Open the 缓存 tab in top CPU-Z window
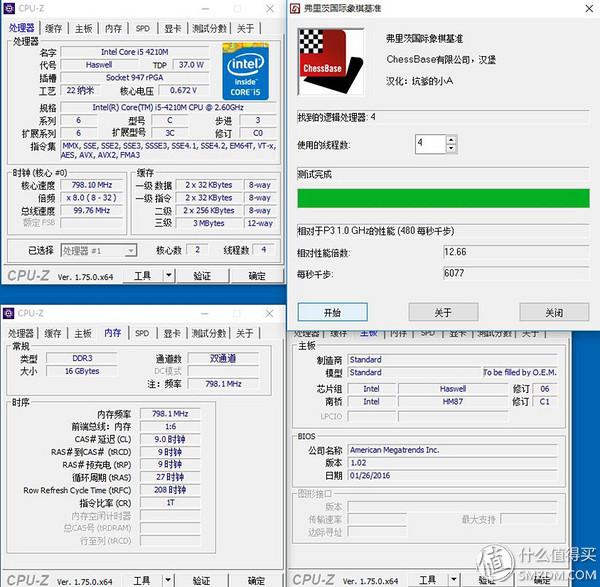This screenshot has height=587, width=600. [x=53, y=28]
